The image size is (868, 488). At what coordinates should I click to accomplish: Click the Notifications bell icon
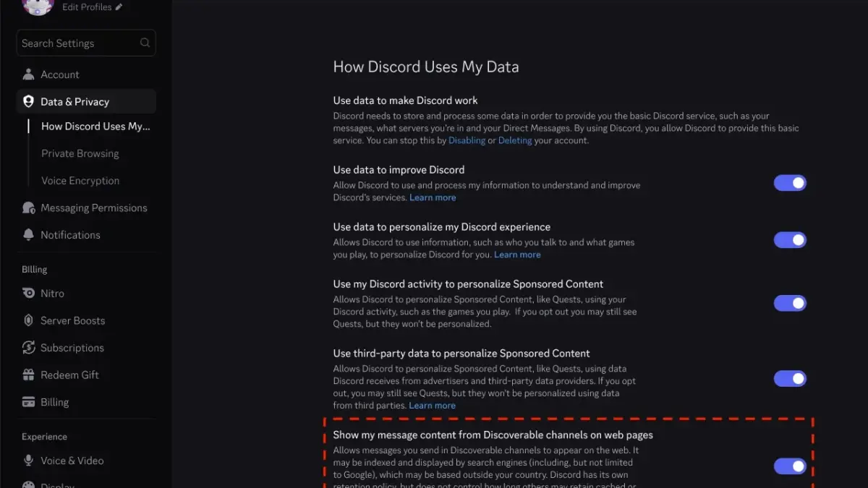[28, 235]
